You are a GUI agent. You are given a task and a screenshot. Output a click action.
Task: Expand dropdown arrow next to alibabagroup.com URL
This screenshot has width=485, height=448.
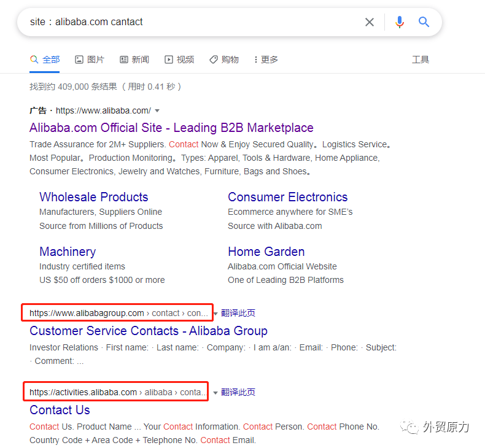coord(215,314)
